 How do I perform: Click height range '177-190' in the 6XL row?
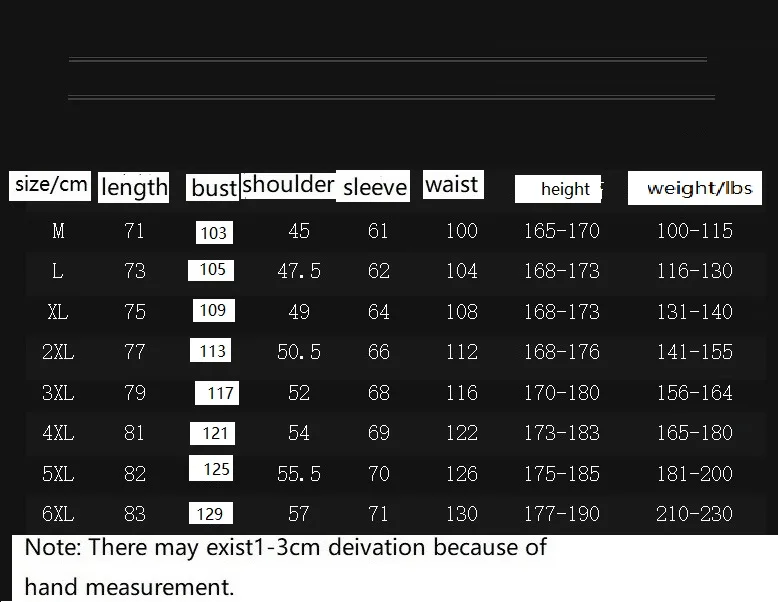(x=562, y=514)
